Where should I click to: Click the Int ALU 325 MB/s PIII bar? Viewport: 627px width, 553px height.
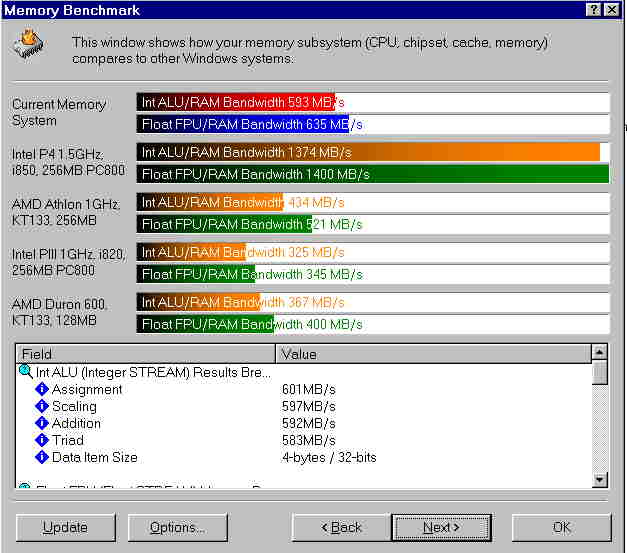click(x=192, y=252)
